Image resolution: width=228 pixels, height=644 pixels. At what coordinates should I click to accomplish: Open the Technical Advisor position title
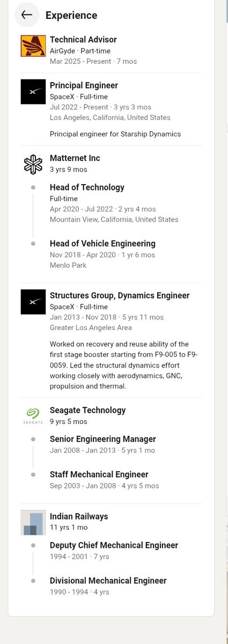[83, 40]
